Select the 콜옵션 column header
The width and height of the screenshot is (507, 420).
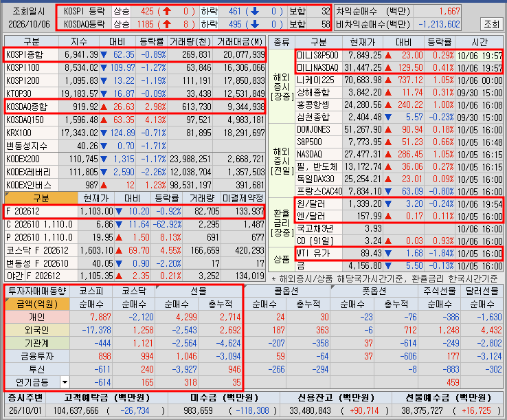point(286,291)
